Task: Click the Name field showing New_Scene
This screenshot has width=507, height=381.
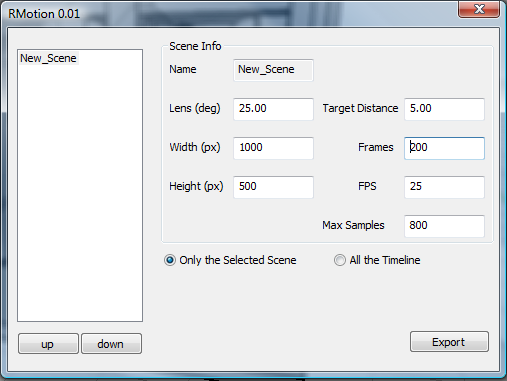Action: [x=273, y=70]
